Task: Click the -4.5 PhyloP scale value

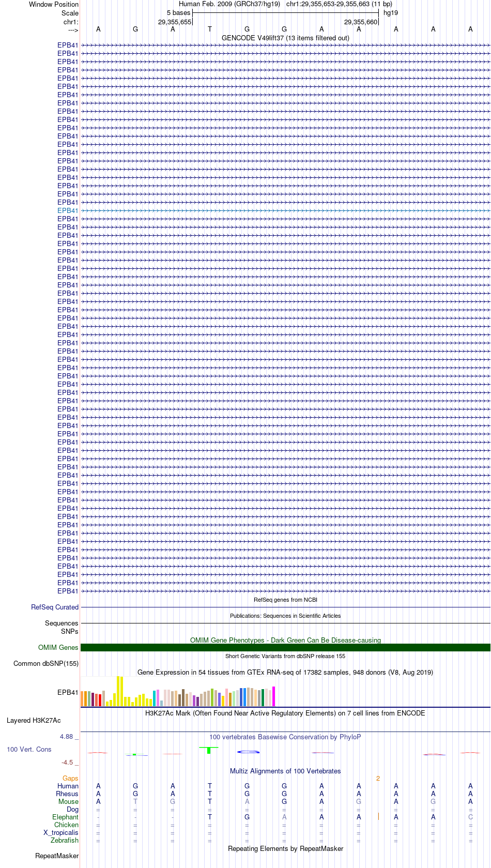Action: 67,762
